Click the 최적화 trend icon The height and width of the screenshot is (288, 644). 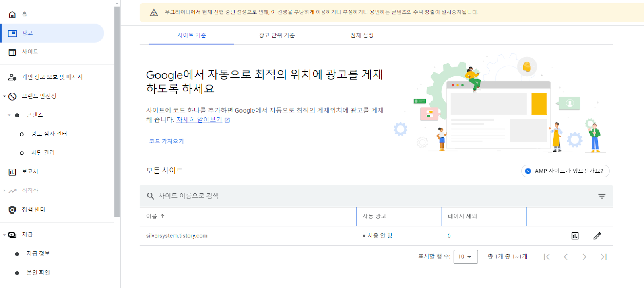pyautogui.click(x=12, y=191)
